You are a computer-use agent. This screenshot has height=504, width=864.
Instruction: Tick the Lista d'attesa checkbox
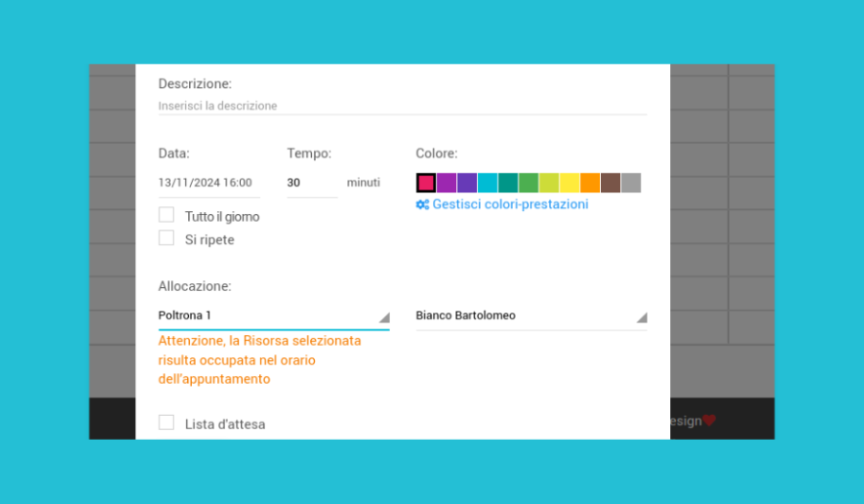166,422
